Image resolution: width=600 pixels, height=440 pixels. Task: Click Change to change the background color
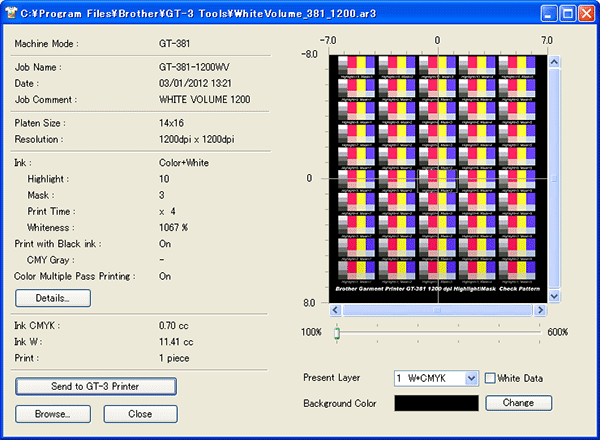pyautogui.click(x=518, y=402)
